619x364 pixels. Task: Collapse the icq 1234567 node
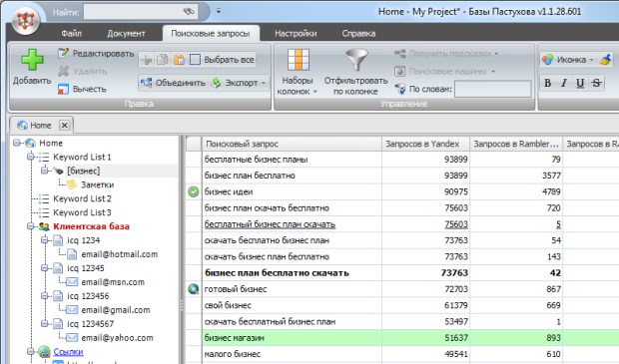pyautogui.click(x=45, y=324)
